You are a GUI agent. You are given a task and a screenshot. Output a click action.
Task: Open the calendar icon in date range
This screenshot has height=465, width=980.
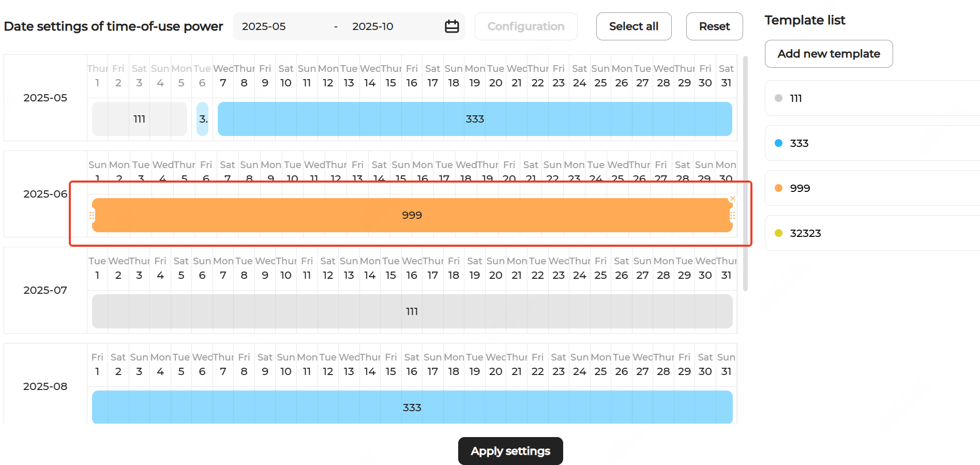click(451, 26)
